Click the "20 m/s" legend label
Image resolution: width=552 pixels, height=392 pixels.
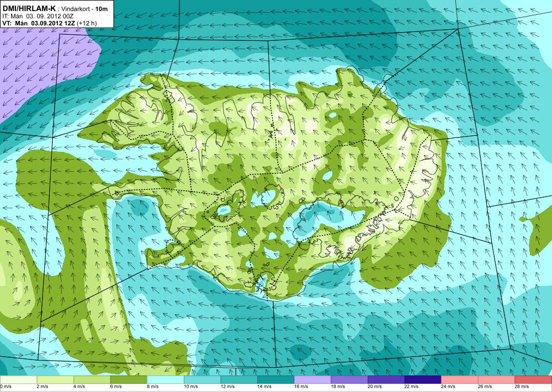(x=375, y=386)
